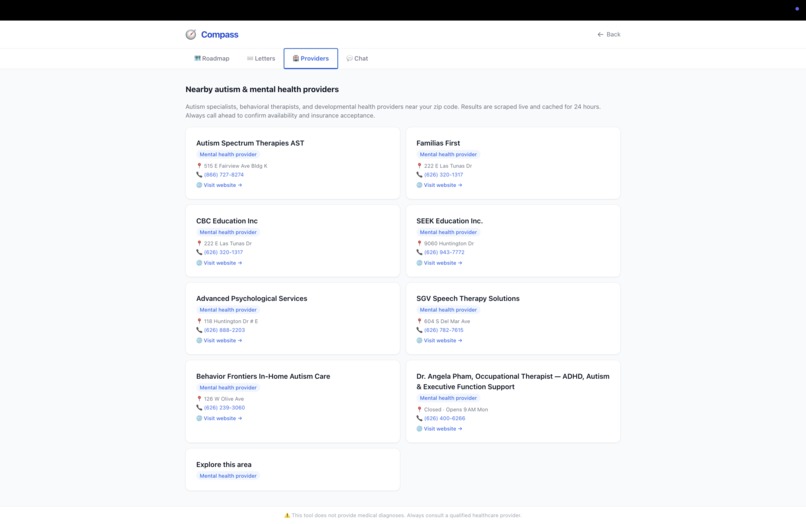
Task: Click the Autism Spectrum Therapies AST heading
Action: pyautogui.click(x=250, y=143)
